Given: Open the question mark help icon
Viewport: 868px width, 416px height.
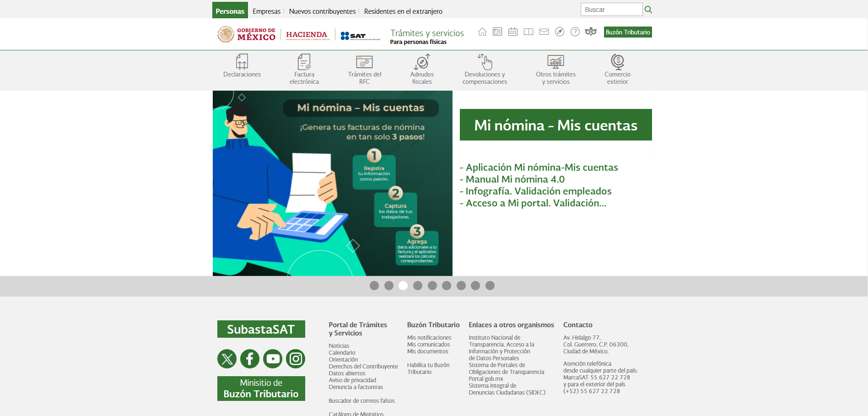Looking at the screenshot, I should pos(575,32).
